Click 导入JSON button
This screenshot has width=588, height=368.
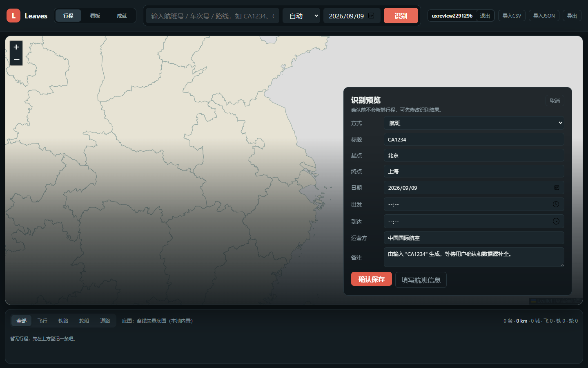click(544, 16)
